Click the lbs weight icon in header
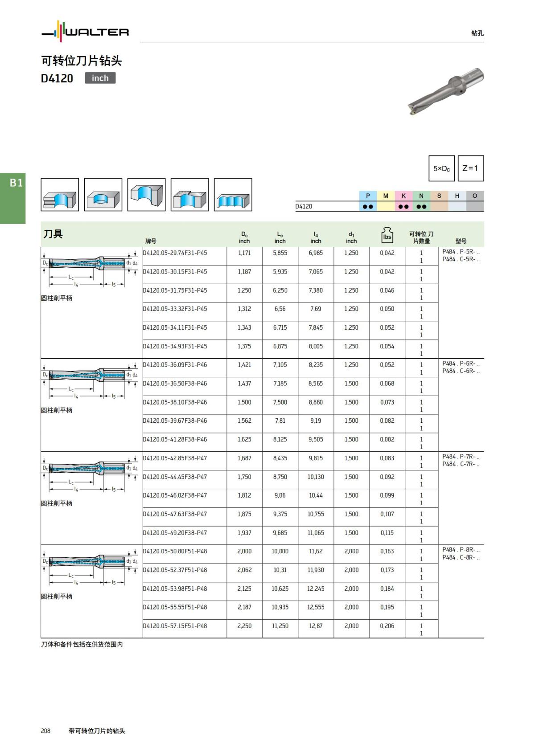This screenshot has height=756, width=535. [387, 235]
